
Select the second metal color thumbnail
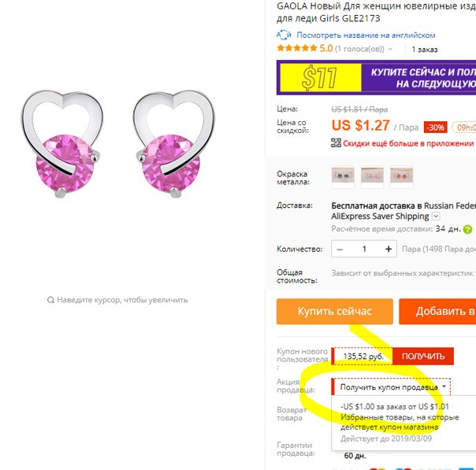coord(372,176)
